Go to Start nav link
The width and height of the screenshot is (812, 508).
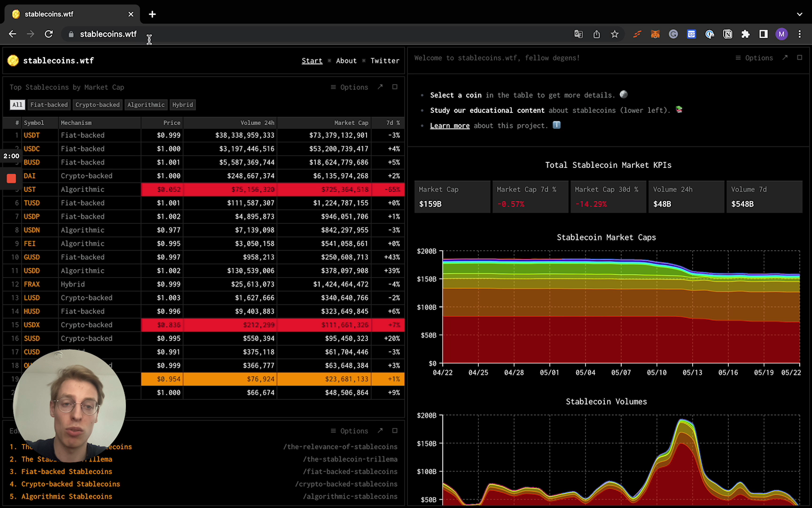(x=312, y=60)
